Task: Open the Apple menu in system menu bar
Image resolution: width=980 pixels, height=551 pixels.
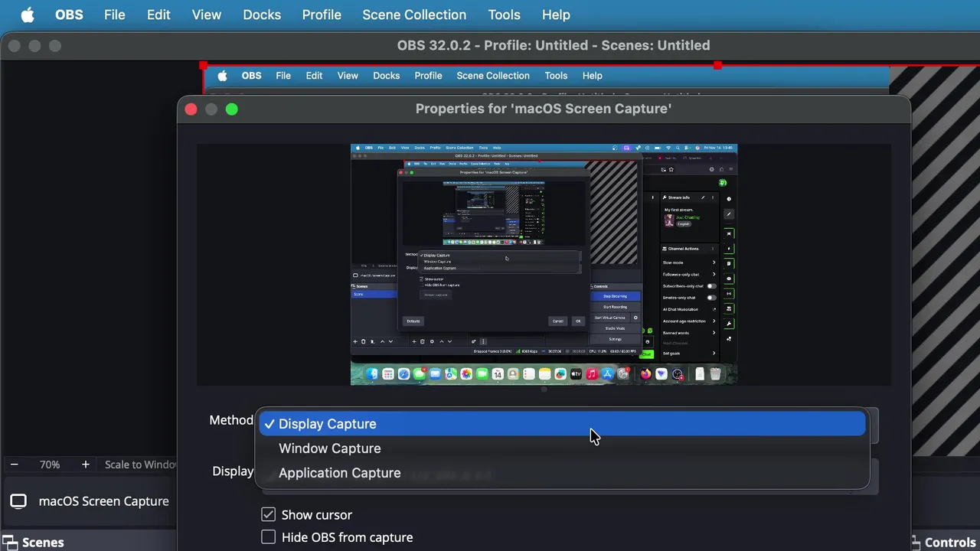Action: coord(28,15)
